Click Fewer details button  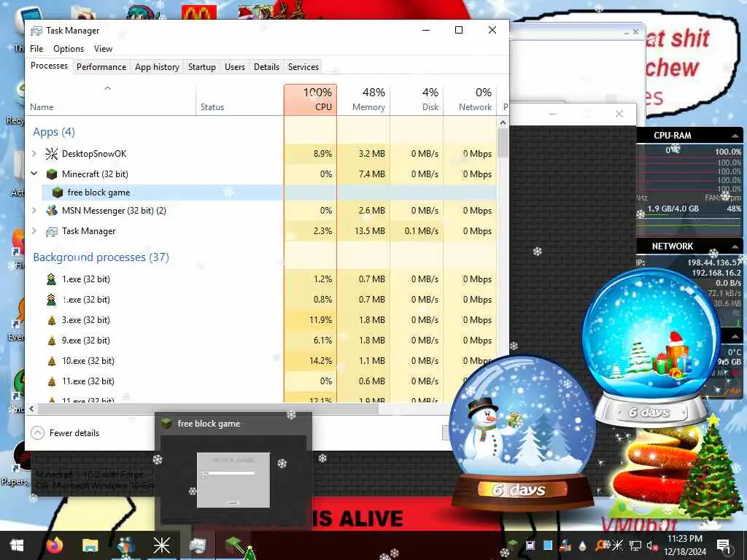65,433
